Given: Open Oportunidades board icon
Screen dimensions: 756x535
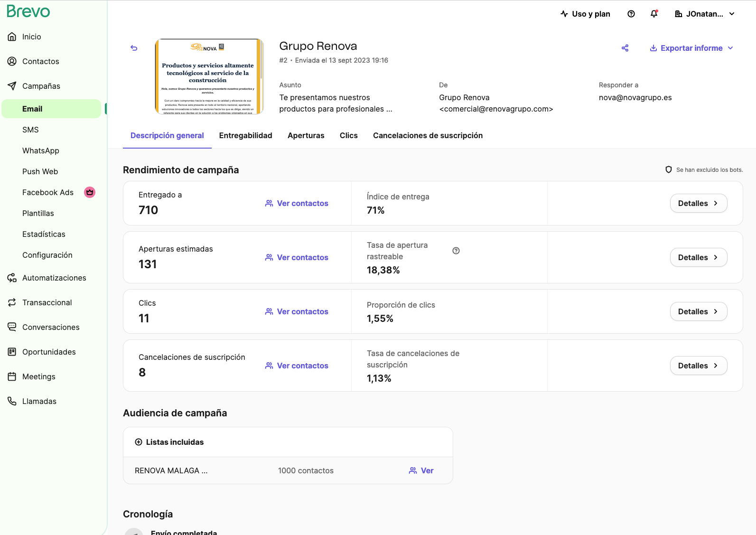Looking at the screenshot, I should [12, 352].
